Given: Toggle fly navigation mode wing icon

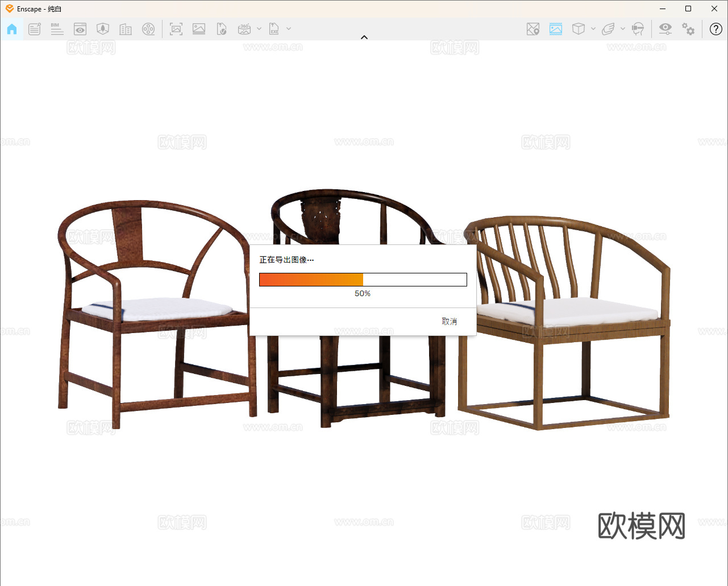Looking at the screenshot, I should tap(608, 29).
